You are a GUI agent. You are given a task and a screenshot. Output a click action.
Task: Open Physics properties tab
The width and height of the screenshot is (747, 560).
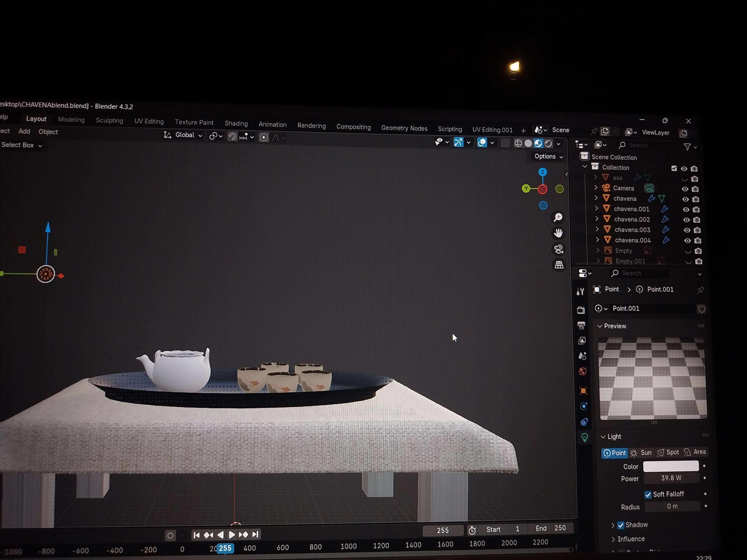[x=584, y=406]
